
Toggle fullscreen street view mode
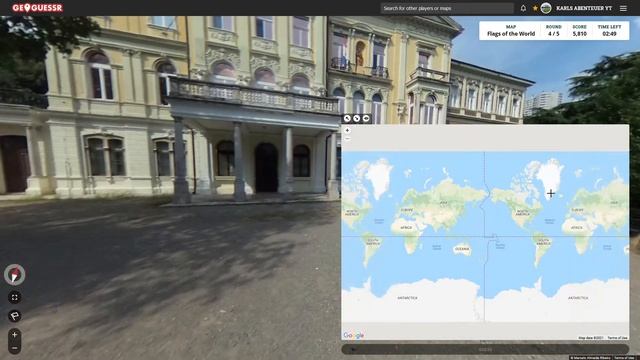[15, 298]
